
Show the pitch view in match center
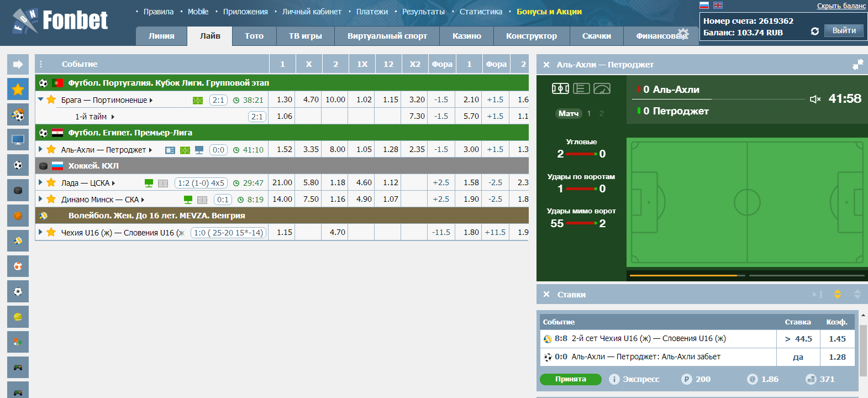click(560, 88)
